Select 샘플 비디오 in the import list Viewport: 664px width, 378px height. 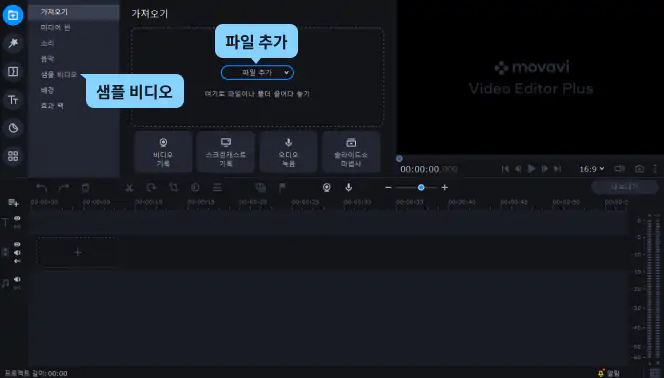tap(58, 74)
